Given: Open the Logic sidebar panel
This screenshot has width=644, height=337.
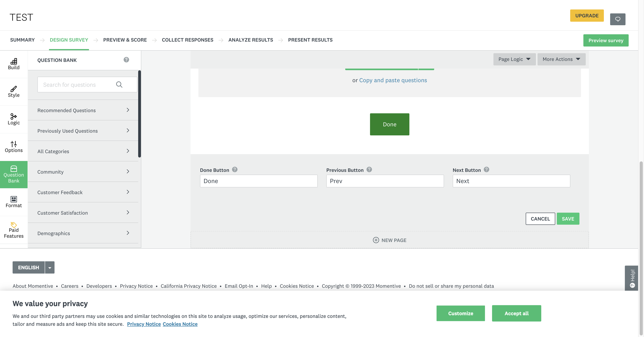Looking at the screenshot, I should [x=14, y=119].
